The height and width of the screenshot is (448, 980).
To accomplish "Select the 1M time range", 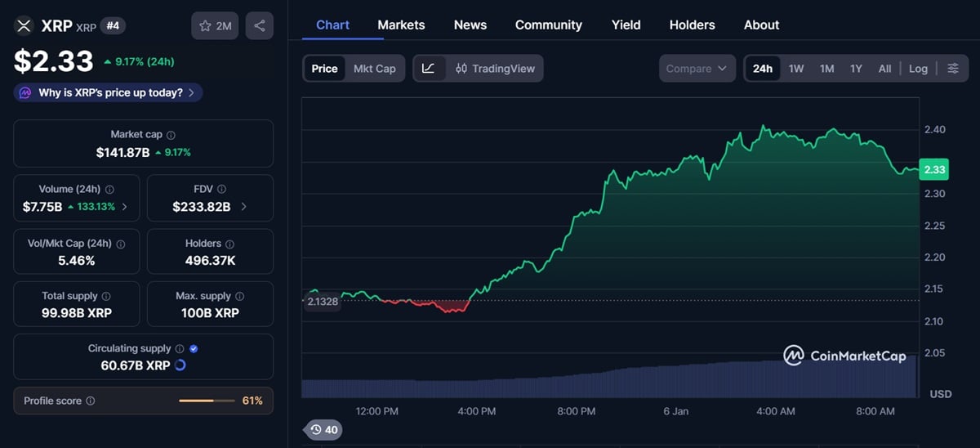I will (x=826, y=69).
